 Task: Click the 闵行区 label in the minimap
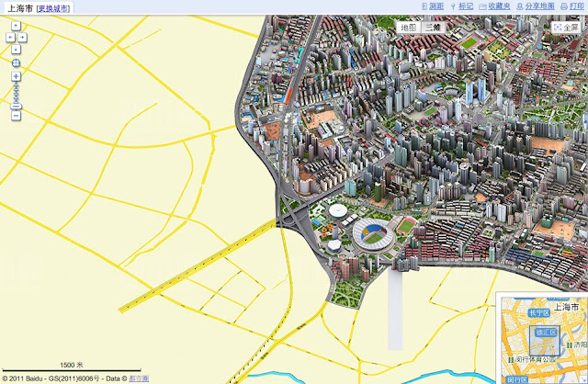coord(517,379)
